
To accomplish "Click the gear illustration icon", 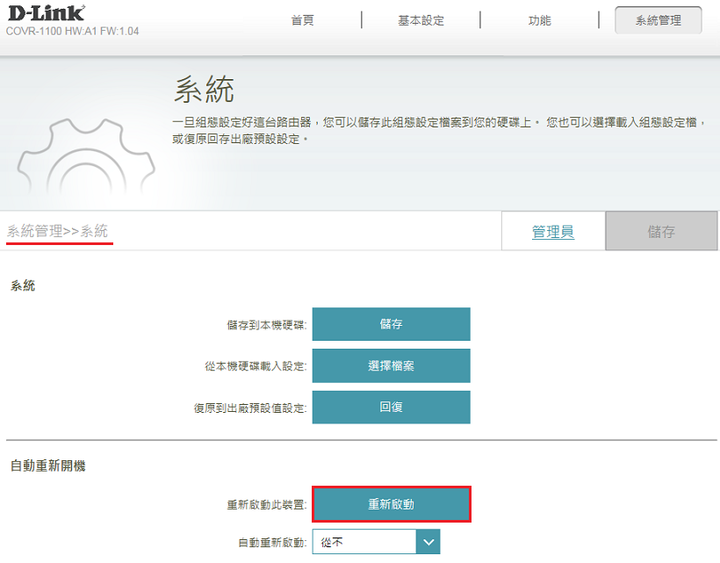I will point(86,158).
